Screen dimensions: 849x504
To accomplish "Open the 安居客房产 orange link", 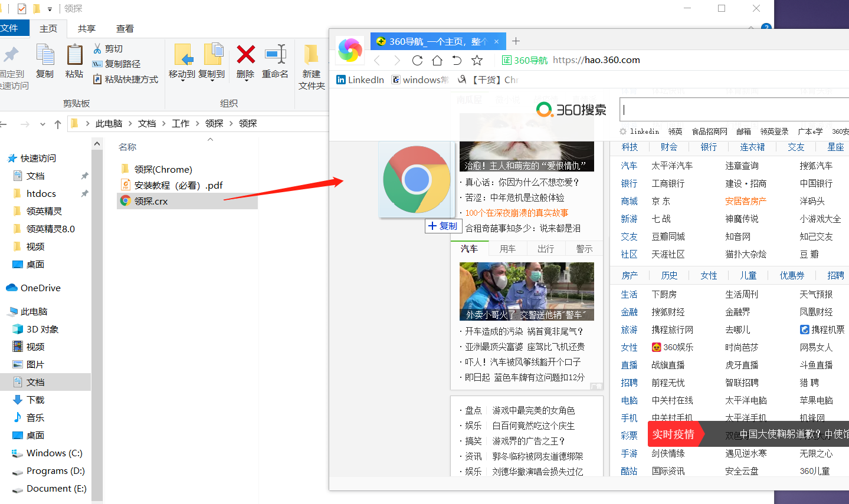I will (x=746, y=201).
